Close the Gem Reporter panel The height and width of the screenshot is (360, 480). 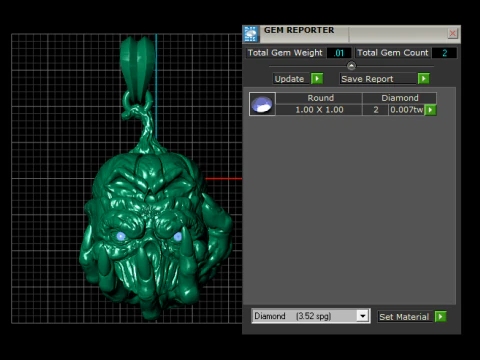[452, 33]
